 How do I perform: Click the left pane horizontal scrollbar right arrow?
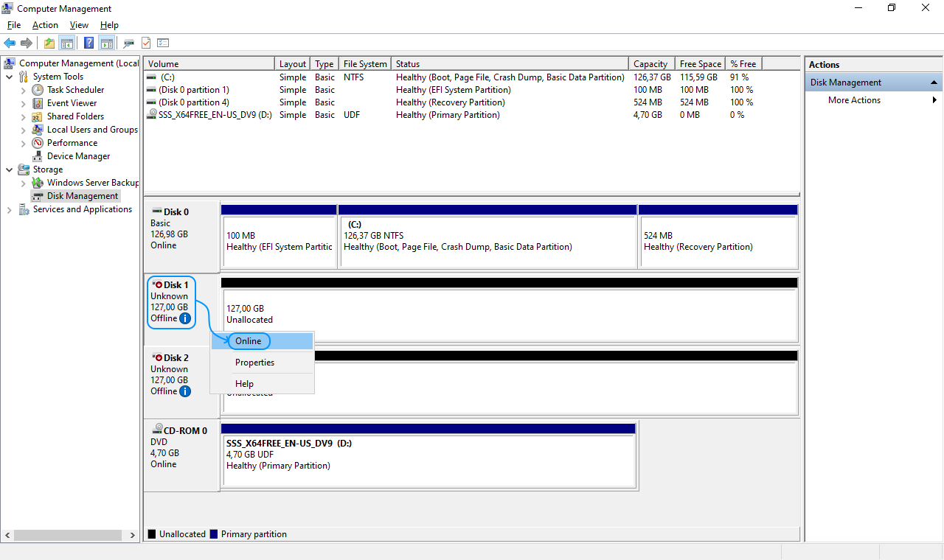tap(133, 536)
